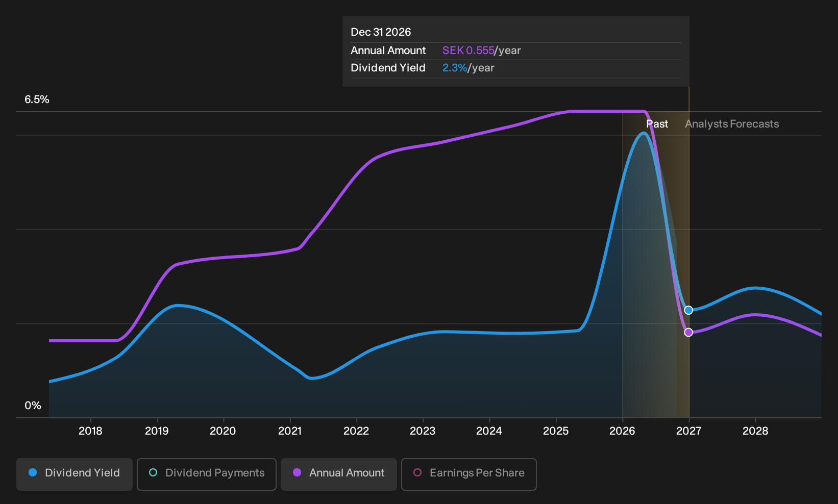Click the tooltip Dividend Yield label
This screenshot has width=838, height=504.
point(388,68)
